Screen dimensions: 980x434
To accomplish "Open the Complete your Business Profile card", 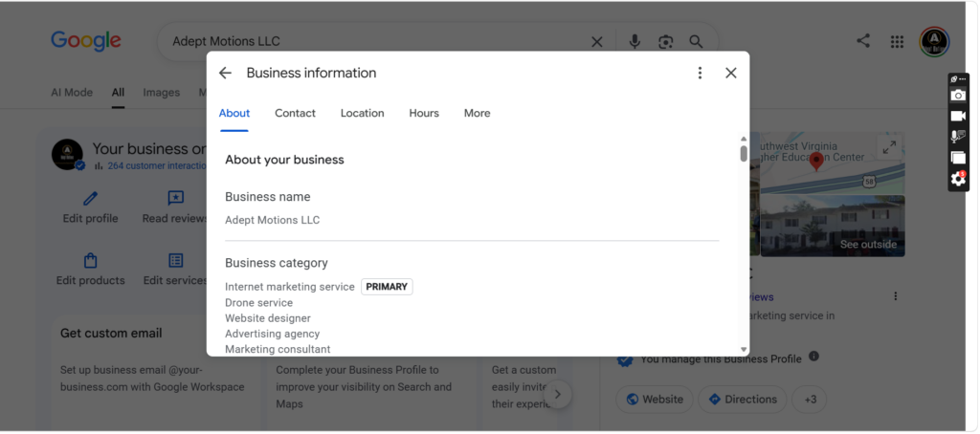I will (372, 394).
